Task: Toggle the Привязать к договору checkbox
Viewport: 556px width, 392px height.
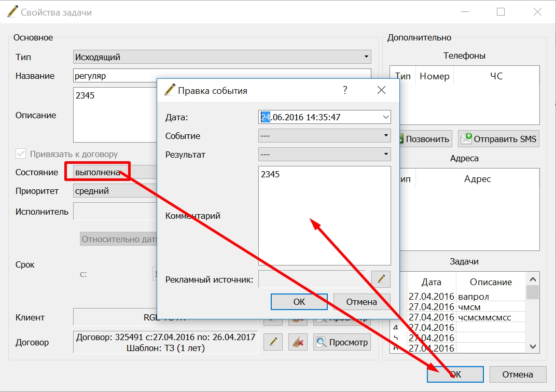Action: tap(21, 154)
